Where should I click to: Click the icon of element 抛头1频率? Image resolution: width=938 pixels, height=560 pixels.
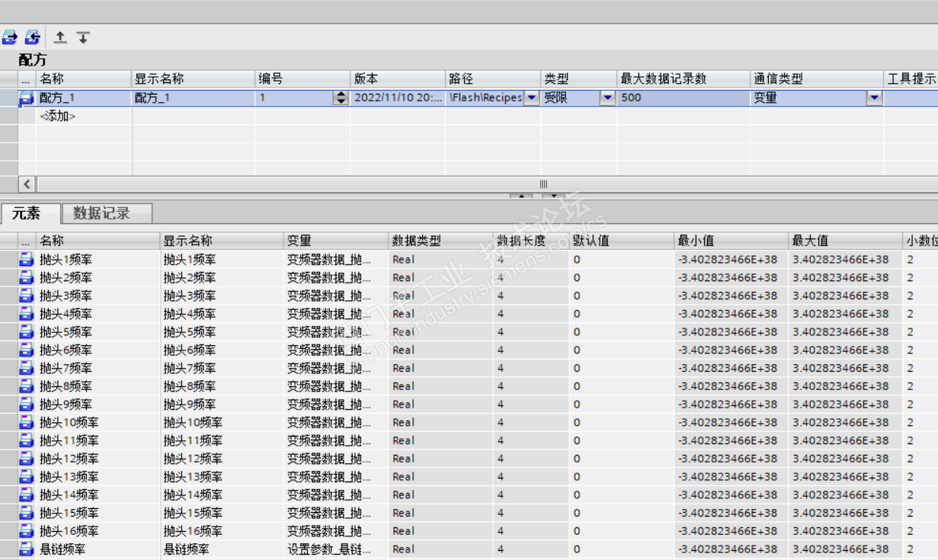27,259
